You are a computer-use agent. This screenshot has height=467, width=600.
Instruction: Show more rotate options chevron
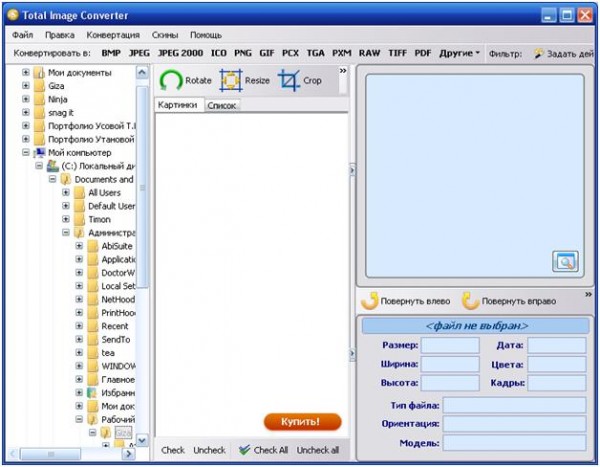[589, 294]
